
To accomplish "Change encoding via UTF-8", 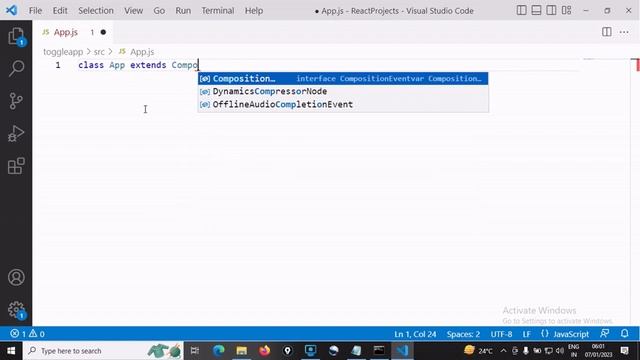I will [x=501, y=334].
